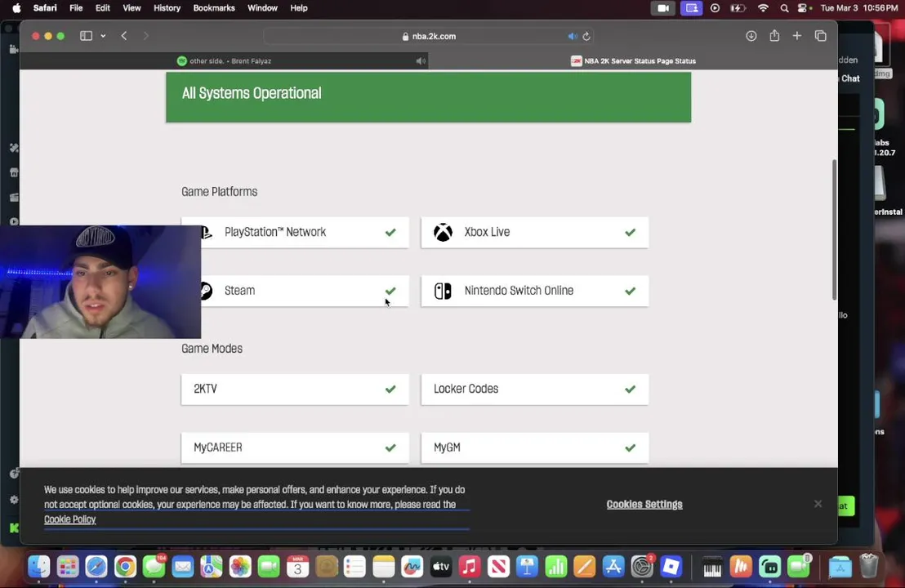Screen dimensions: 905x588
Task: Open Trash in the Dock
Action: click(x=868, y=567)
